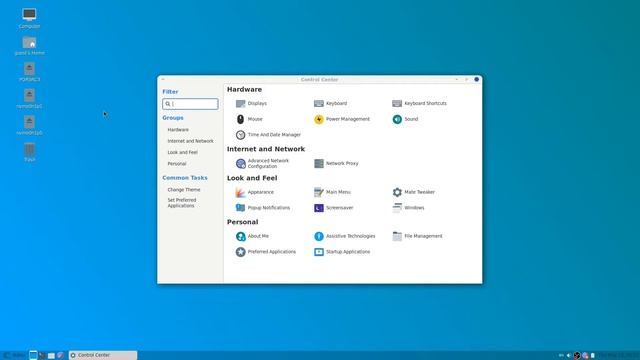Open Popup Notifications settings
Screen dimensions: 640x360
263,208
